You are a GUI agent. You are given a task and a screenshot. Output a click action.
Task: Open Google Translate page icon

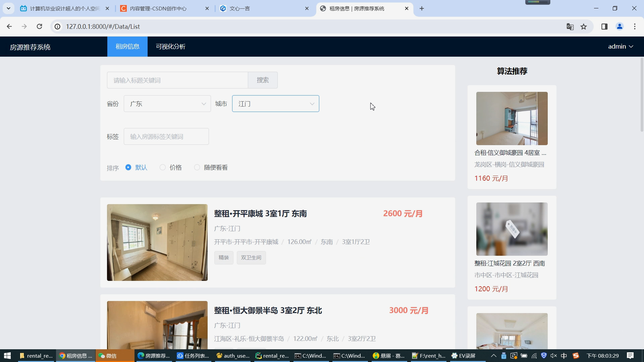(570, 26)
